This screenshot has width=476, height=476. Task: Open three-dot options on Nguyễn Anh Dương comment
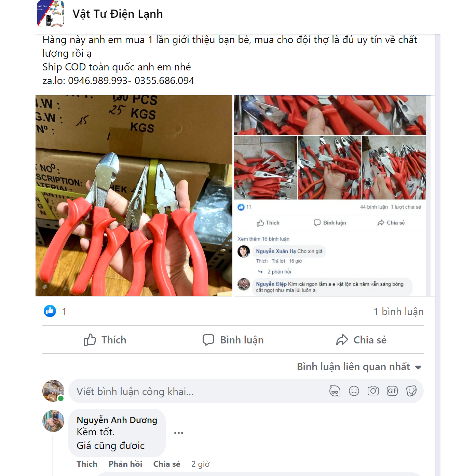click(179, 433)
